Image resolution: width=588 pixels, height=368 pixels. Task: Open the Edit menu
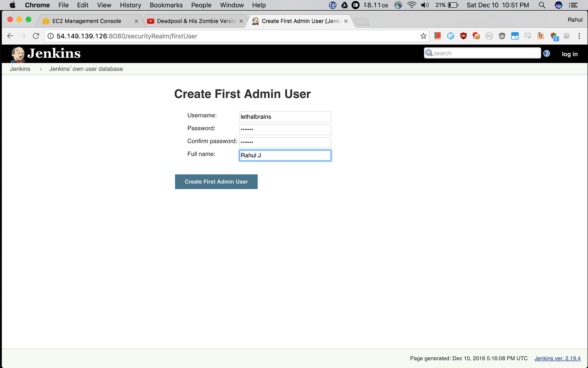click(x=83, y=5)
